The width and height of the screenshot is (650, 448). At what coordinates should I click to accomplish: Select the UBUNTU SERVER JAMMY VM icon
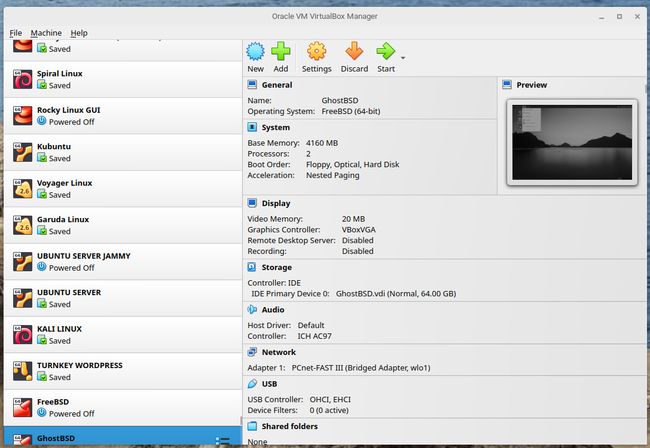pyautogui.click(x=22, y=262)
